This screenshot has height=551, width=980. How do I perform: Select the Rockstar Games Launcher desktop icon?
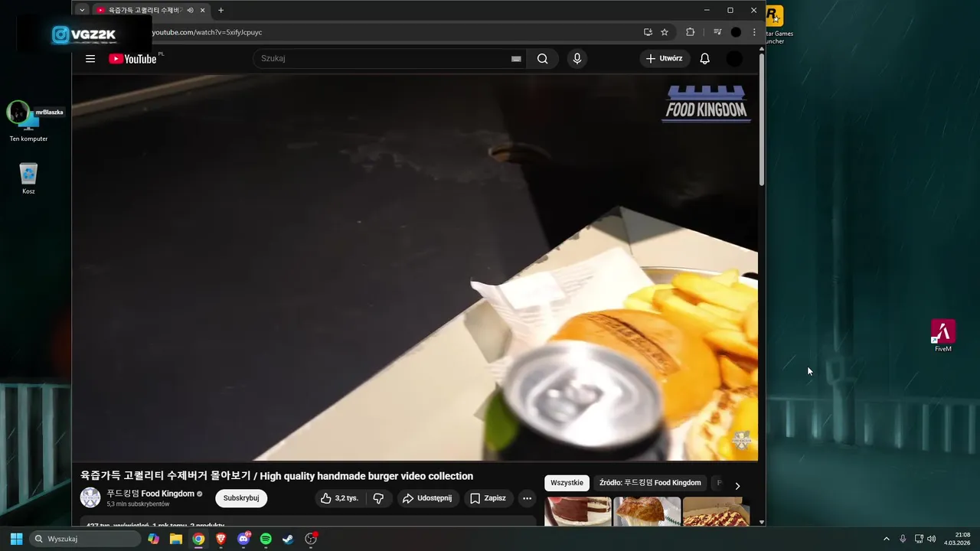pyautogui.click(x=775, y=23)
